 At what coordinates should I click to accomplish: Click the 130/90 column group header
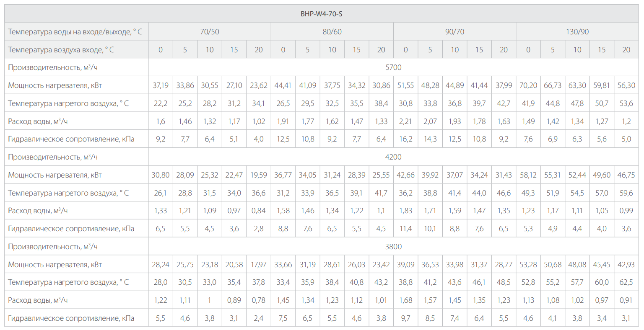[x=577, y=32]
